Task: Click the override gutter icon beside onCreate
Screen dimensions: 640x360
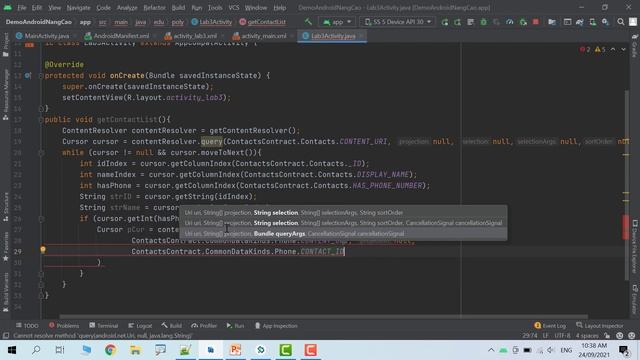Action: pyautogui.click(x=28, y=76)
